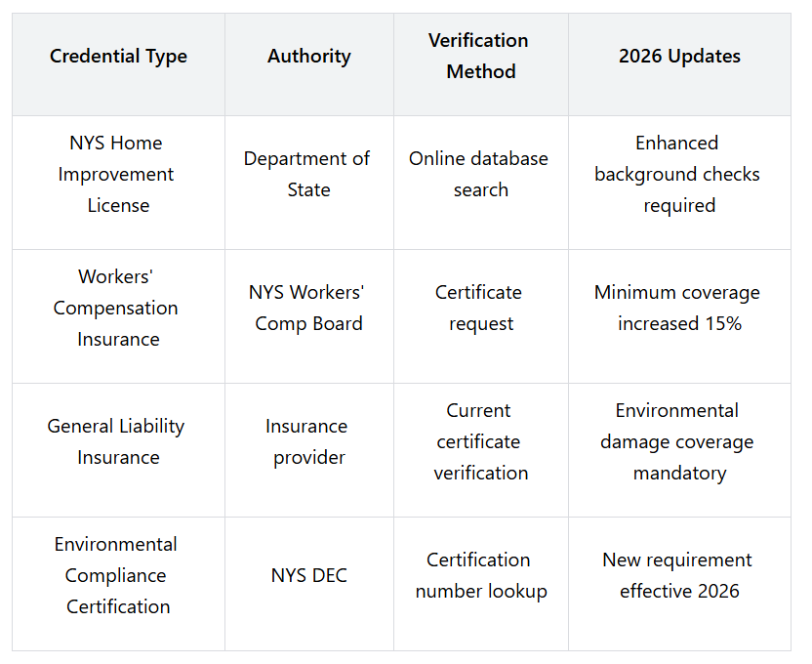812x664 pixels.
Task: Click the Verification Method column header
Action: [x=479, y=57]
